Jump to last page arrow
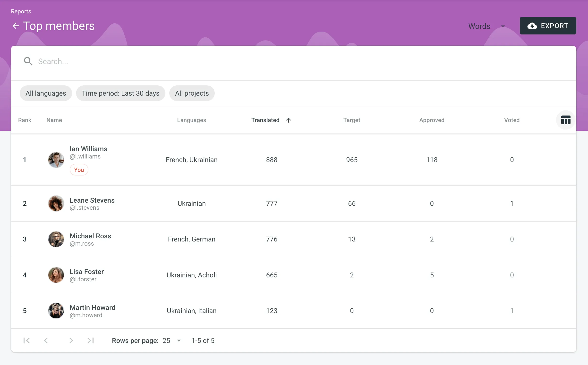The image size is (588, 365). pyautogui.click(x=91, y=340)
